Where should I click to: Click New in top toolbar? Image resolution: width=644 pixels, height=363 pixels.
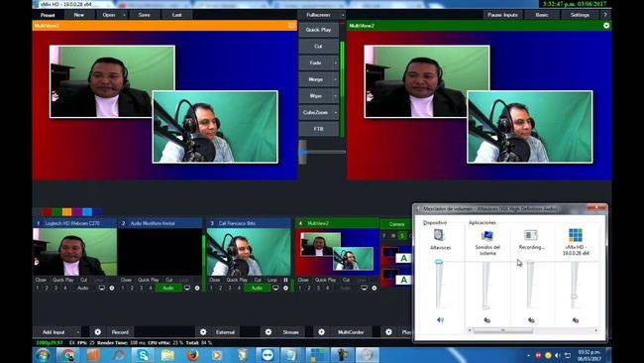(x=79, y=15)
